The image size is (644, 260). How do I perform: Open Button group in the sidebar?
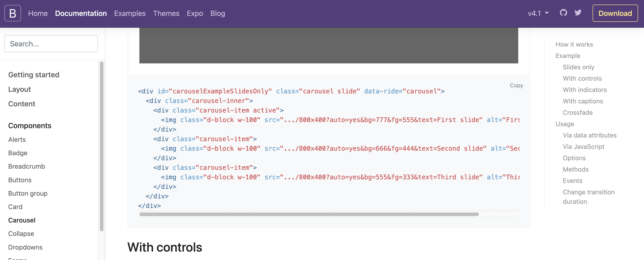[28, 193]
